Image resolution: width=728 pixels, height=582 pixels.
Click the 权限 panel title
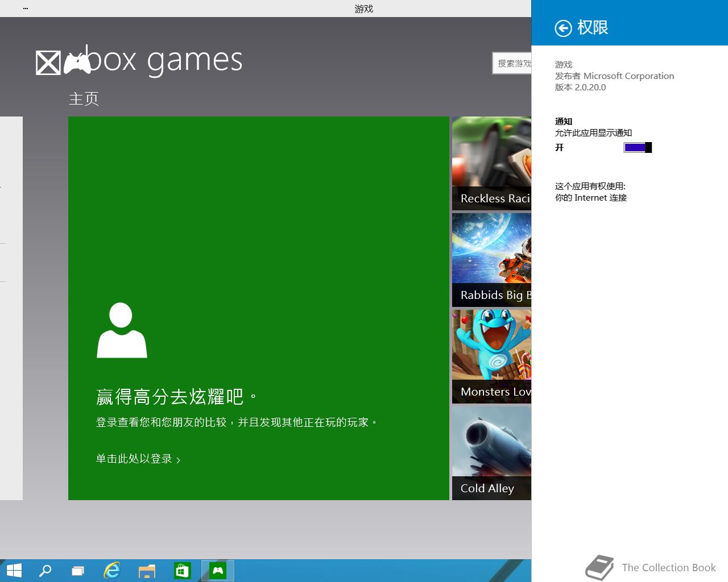pos(593,28)
